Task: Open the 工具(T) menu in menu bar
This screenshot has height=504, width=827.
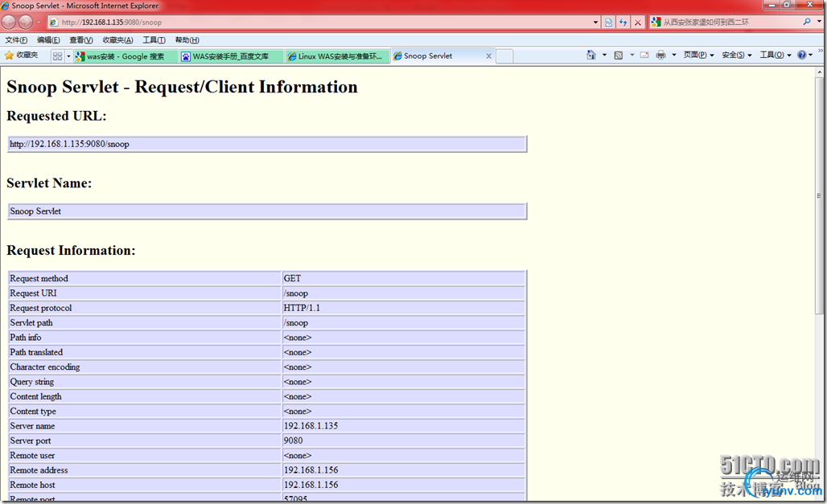Action: click(154, 40)
